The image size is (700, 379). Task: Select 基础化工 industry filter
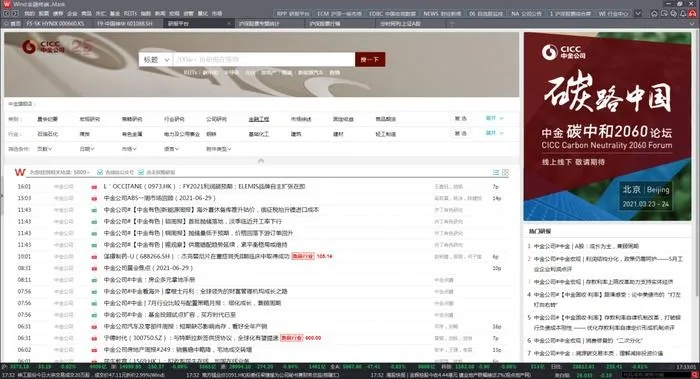pyautogui.click(x=259, y=134)
